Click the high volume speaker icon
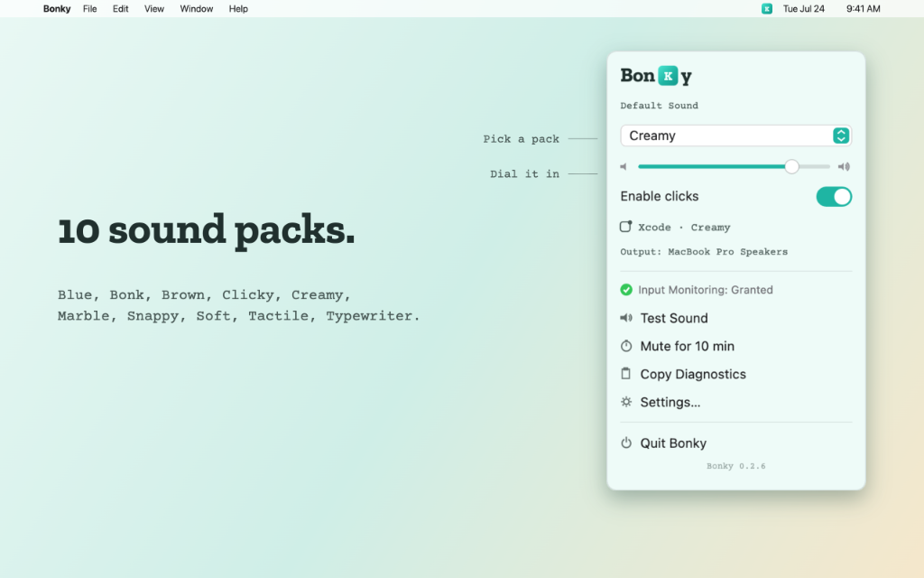Screen dimensions: 924x578 tap(845, 167)
